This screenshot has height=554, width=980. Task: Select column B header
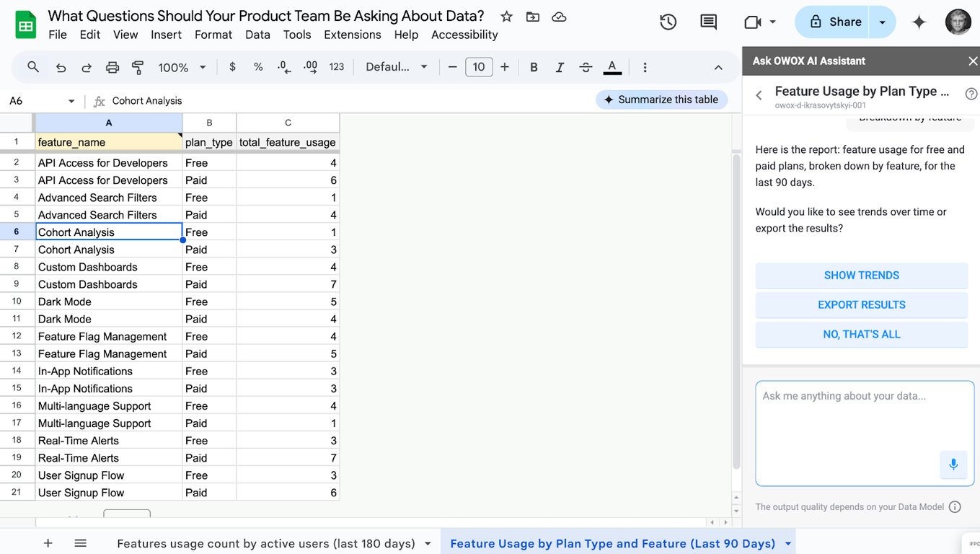(x=209, y=123)
